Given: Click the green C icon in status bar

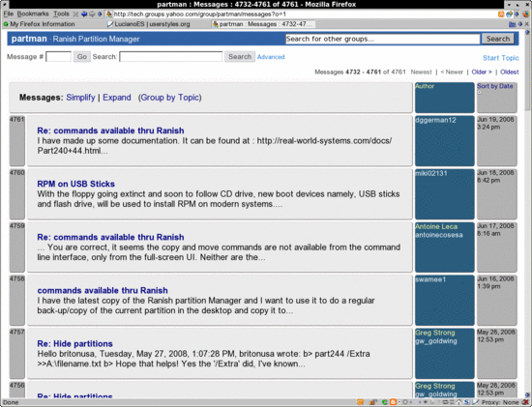Looking at the screenshot, I should (384, 402).
